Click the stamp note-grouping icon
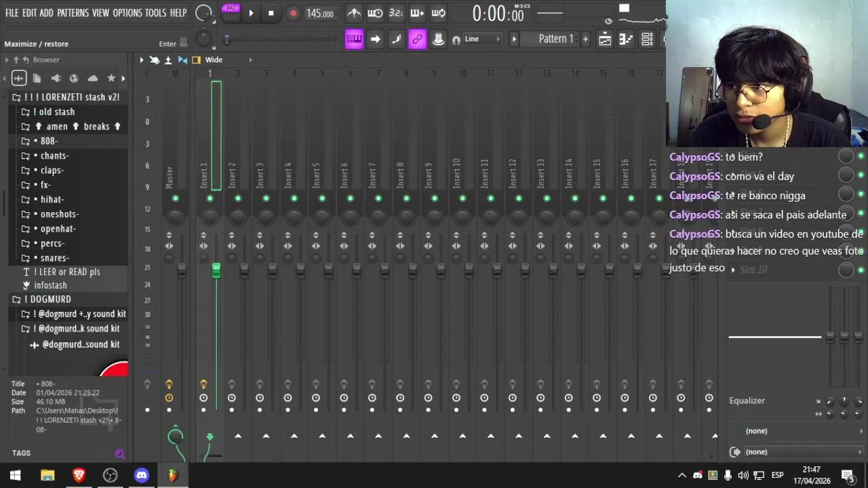 (438, 39)
